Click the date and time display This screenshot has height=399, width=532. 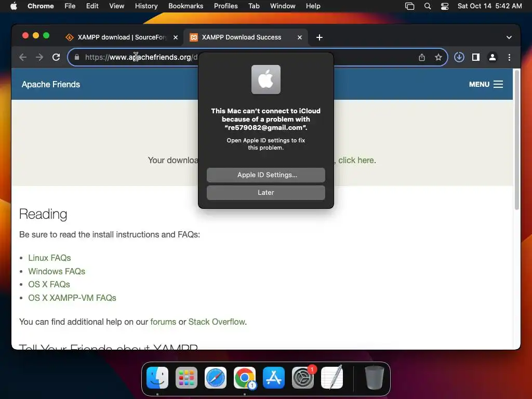[x=489, y=6]
